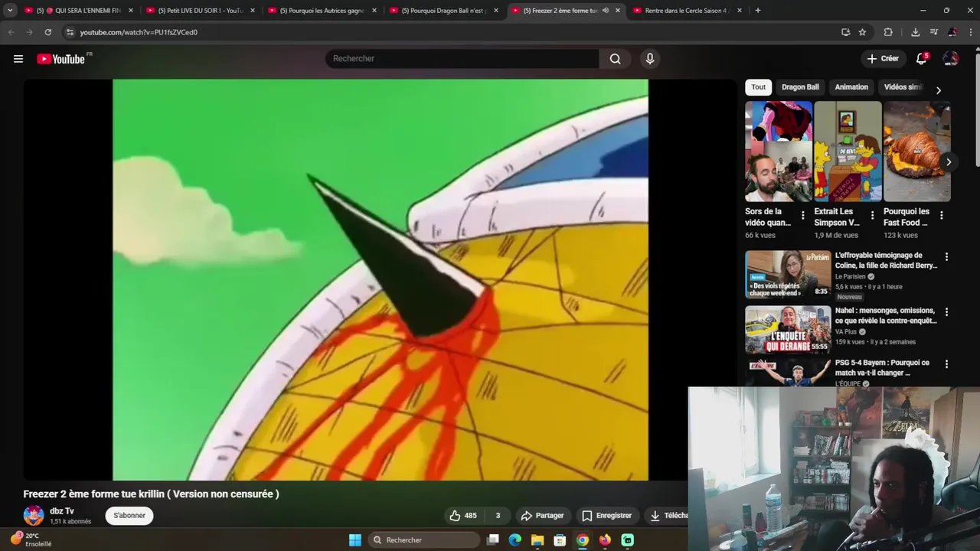Screen dimensions: 980x551
Task: Switch to the 'Pourquoi Dragon Ball n'est' tab
Action: [444, 11]
